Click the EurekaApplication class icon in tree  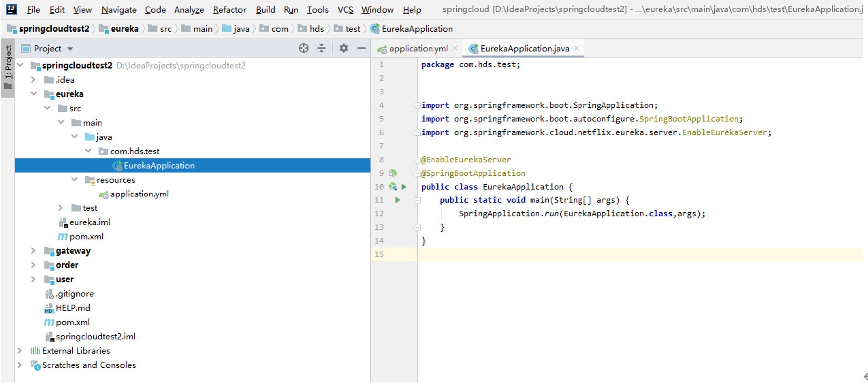[x=118, y=166]
